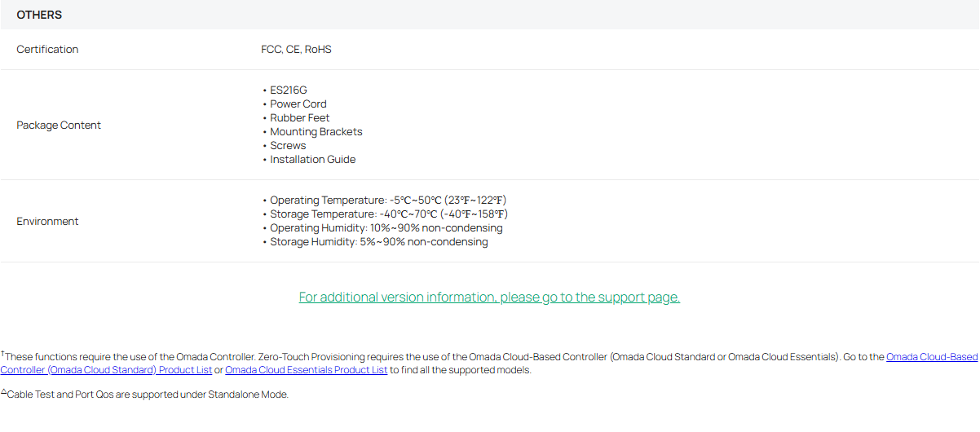Click the Operating Humidity specification line
This screenshot has height=432, width=980.
pos(386,228)
